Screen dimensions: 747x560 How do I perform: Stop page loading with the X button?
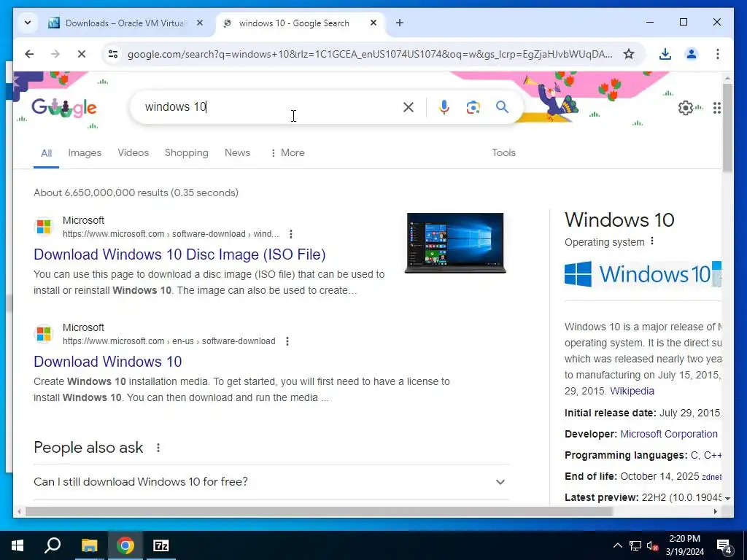[x=82, y=54]
